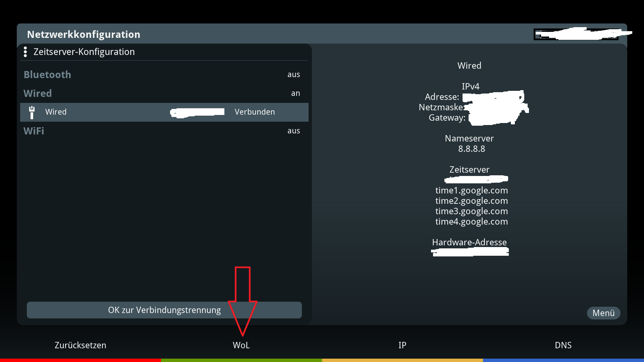Image resolution: width=644 pixels, height=362 pixels.
Task: Open IP settings above yellow bar
Action: [402, 345]
